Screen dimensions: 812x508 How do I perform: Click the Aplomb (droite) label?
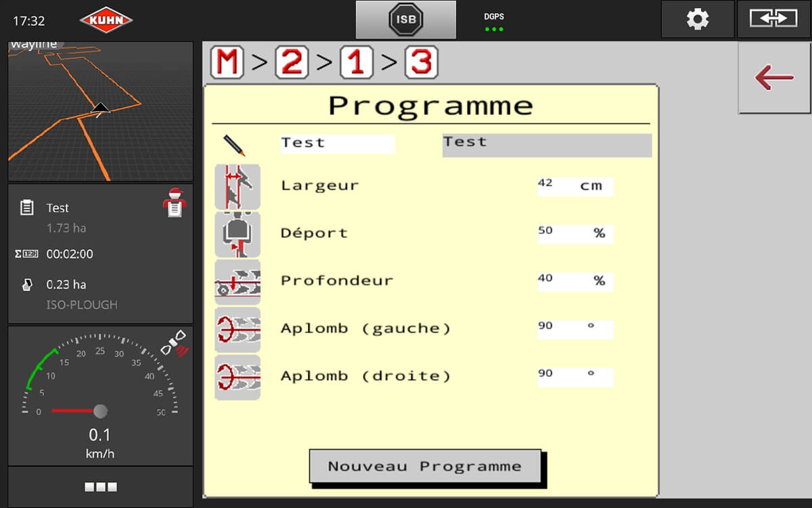pyautogui.click(x=365, y=376)
